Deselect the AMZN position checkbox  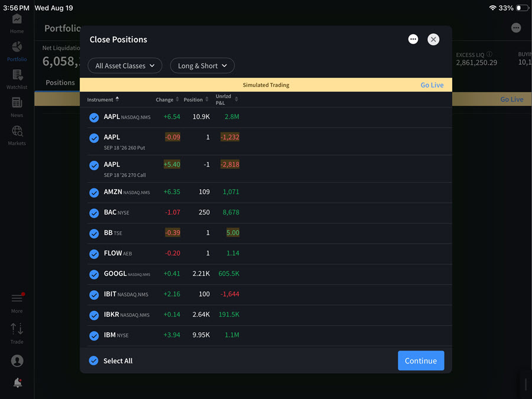click(x=94, y=192)
